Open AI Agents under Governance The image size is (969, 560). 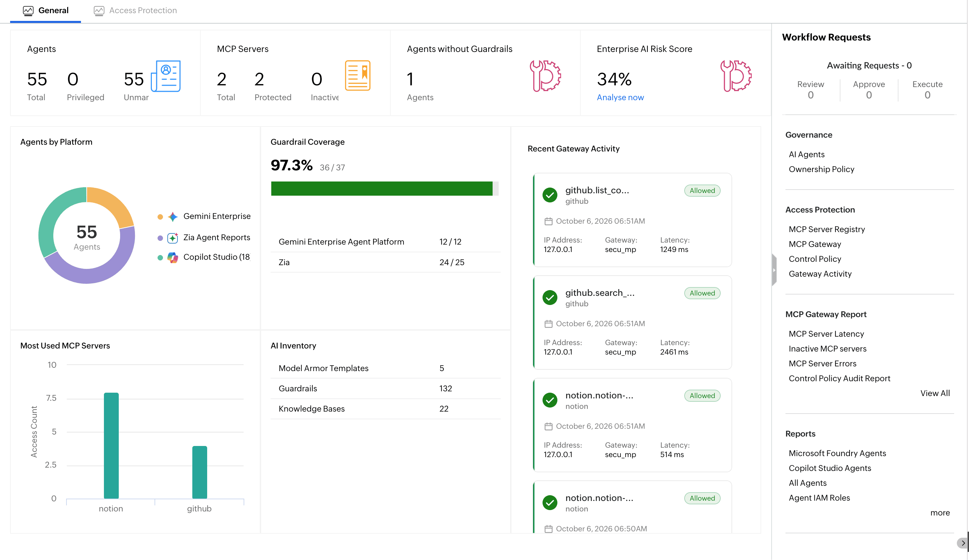(x=806, y=154)
